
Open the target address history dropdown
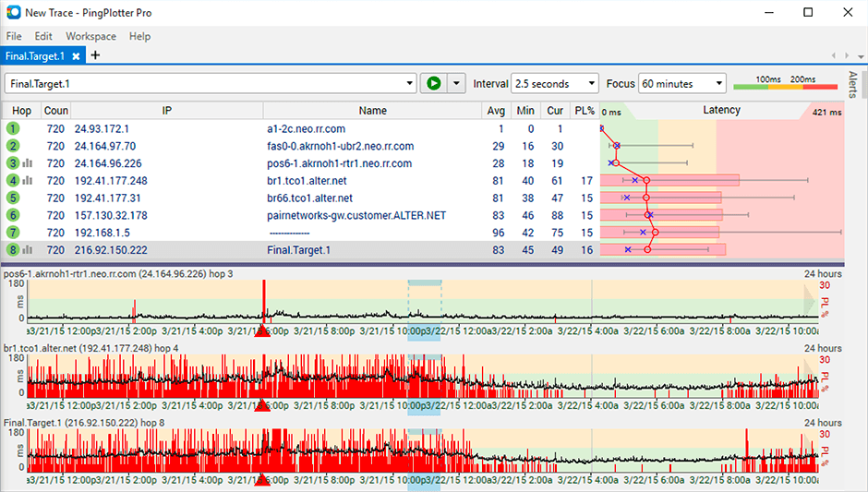tap(410, 84)
